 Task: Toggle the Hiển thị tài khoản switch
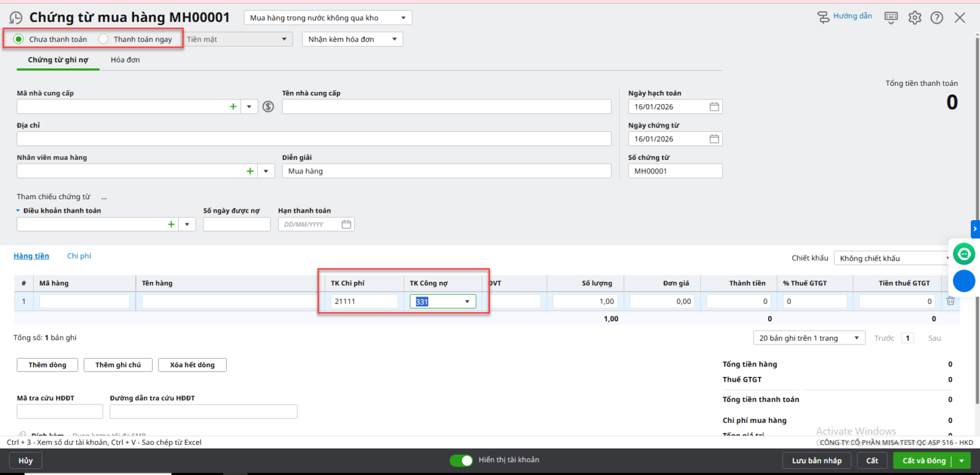tap(461, 460)
